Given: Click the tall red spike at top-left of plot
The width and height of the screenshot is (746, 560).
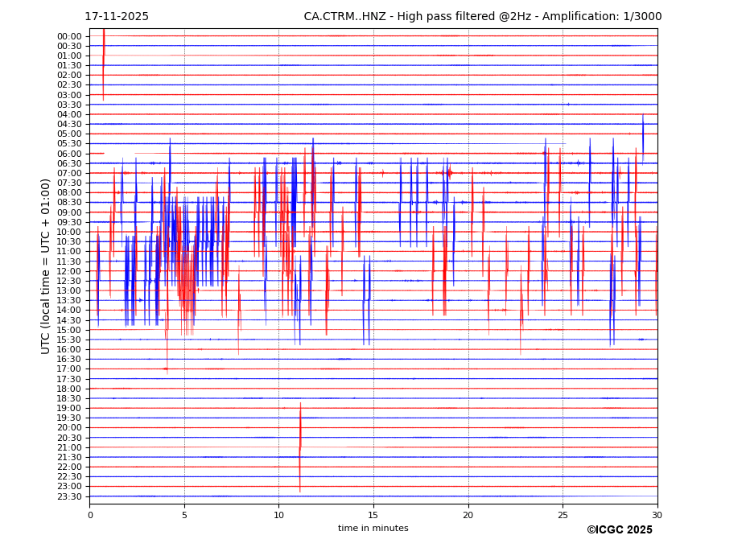Looking at the screenshot, I should pos(103,60).
